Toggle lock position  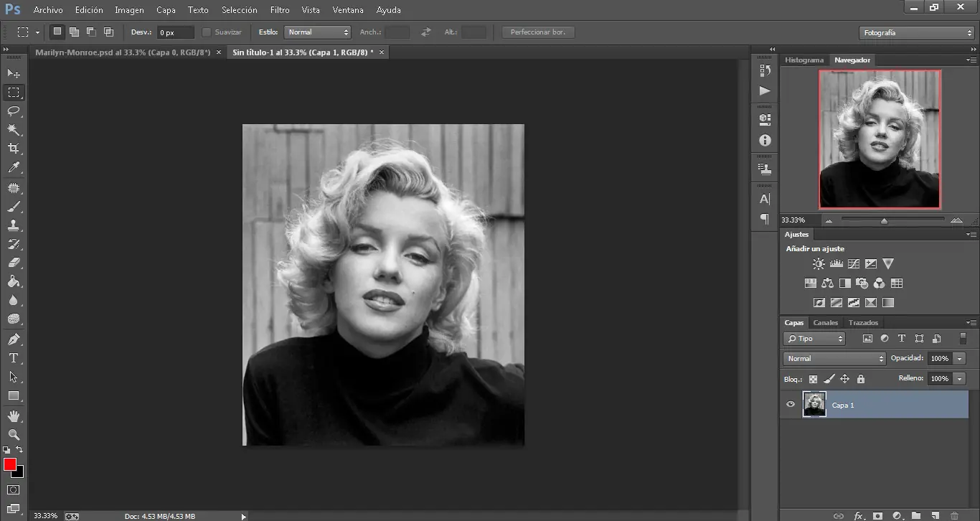845,379
